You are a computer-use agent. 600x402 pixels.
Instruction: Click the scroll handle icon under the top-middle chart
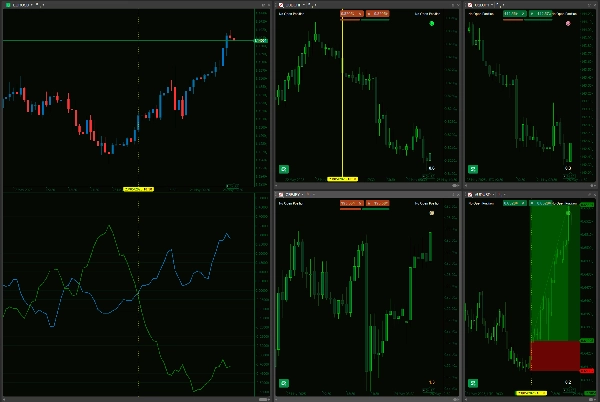pos(455,186)
